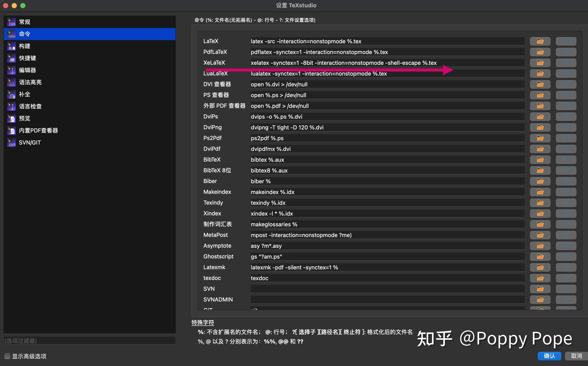Click the SVN/GIT sidebar icon
This screenshot has width=588, height=366.
point(11,143)
